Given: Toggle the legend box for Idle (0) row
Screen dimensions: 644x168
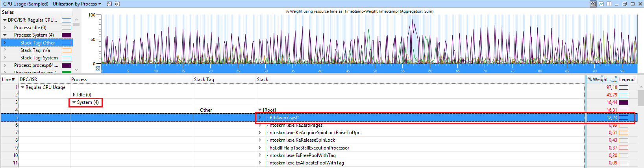Looking at the screenshot, I should tap(624, 95).
